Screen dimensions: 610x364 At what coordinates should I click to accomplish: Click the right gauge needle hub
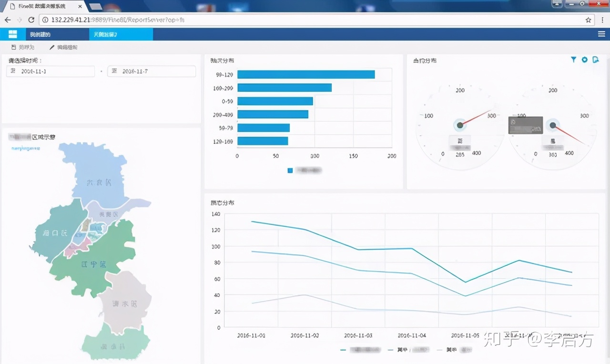(x=553, y=125)
